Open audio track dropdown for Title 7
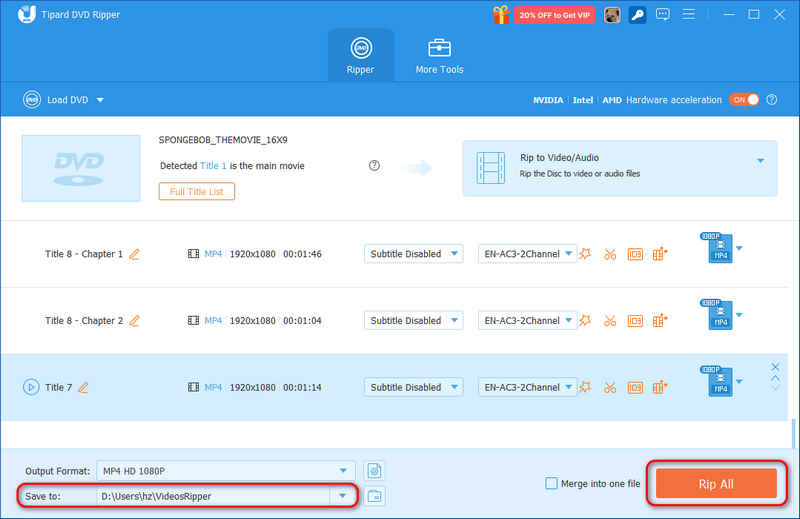The image size is (800, 519). (527, 388)
